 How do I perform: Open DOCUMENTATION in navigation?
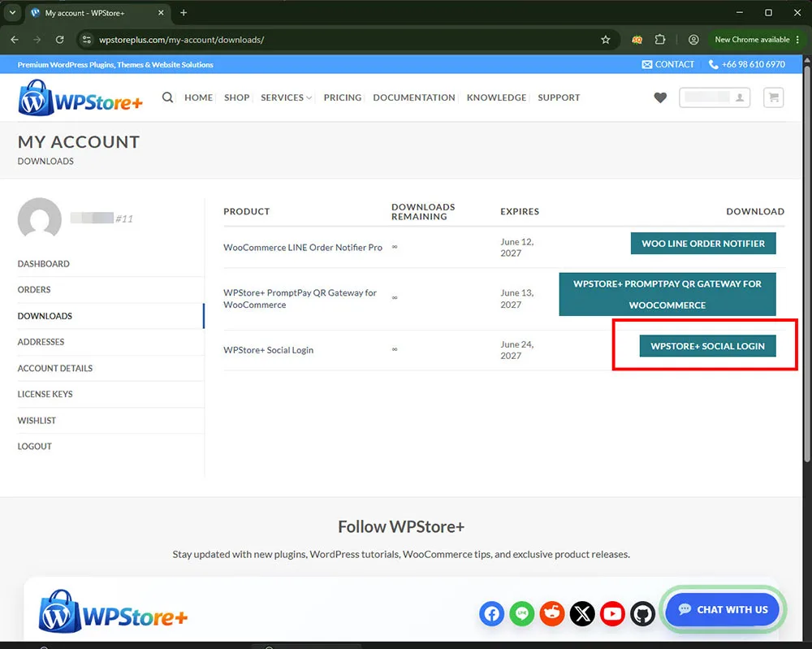414,97
